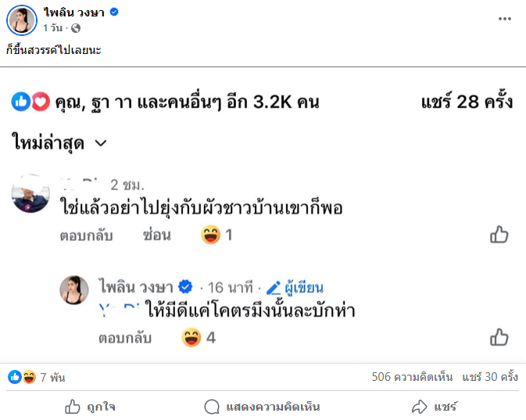Click ตอบกลับ under the author's reply

[125, 339]
